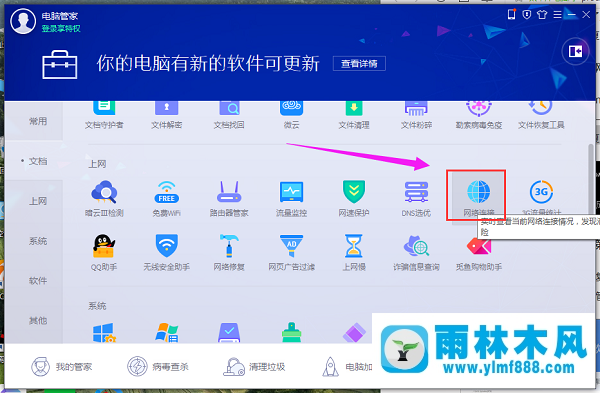Open 路由器管家 router manager
Image resolution: width=600 pixels, height=393 pixels.
(x=229, y=199)
